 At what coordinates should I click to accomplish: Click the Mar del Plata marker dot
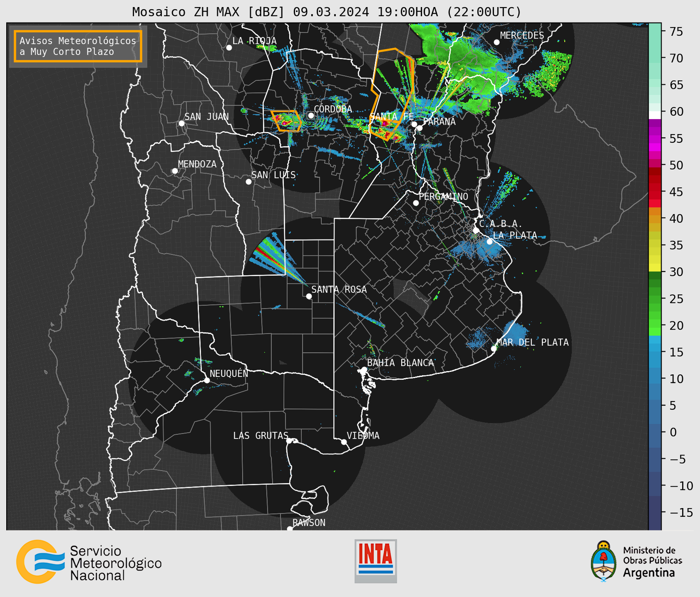coord(494,349)
